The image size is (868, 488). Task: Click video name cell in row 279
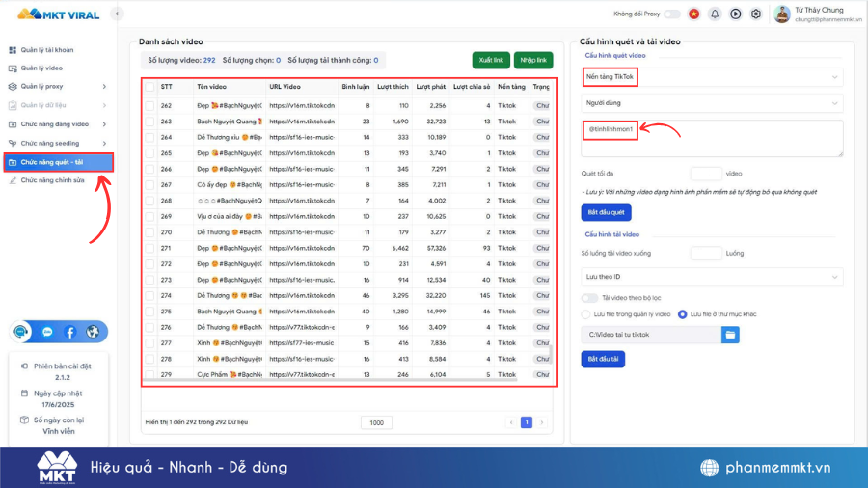click(x=230, y=374)
